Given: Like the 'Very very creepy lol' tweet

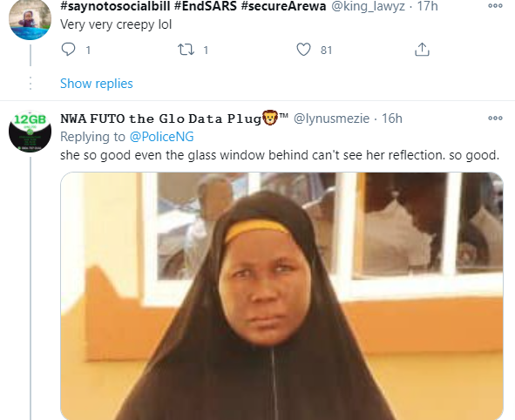Looking at the screenshot, I should pos(303,50).
